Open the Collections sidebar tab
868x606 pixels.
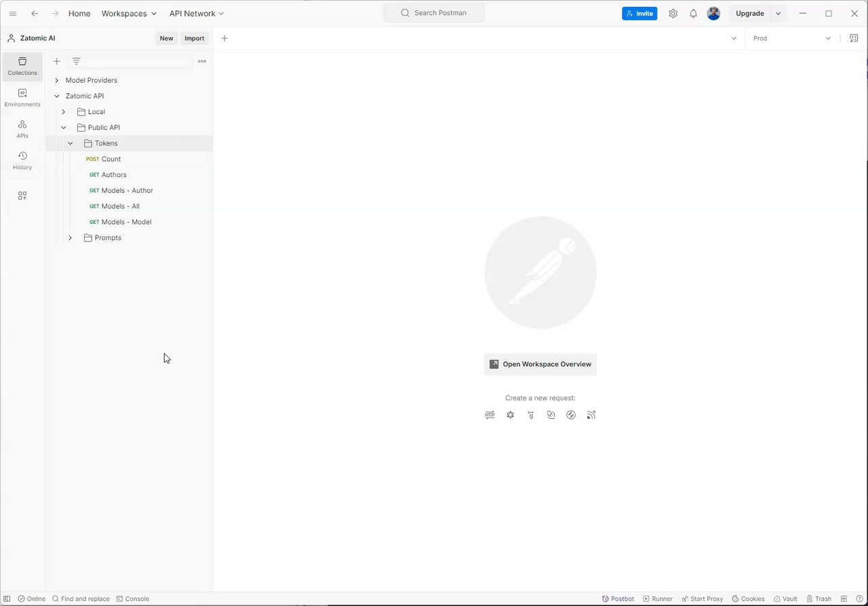click(22, 66)
